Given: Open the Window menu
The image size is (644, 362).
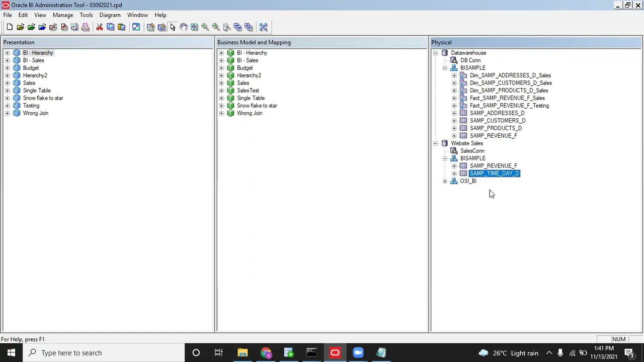Looking at the screenshot, I should click(x=137, y=15).
